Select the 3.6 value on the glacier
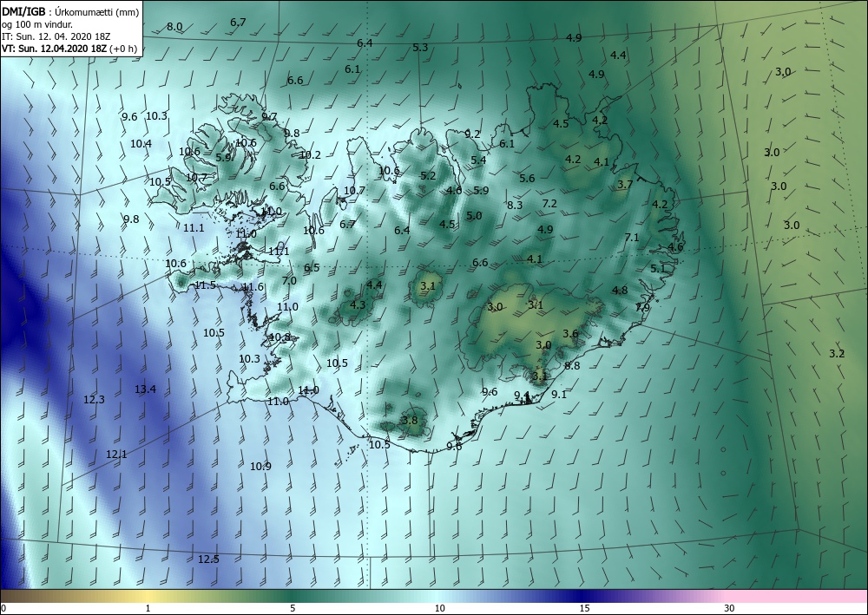This screenshot has width=868, height=615. [x=570, y=333]
